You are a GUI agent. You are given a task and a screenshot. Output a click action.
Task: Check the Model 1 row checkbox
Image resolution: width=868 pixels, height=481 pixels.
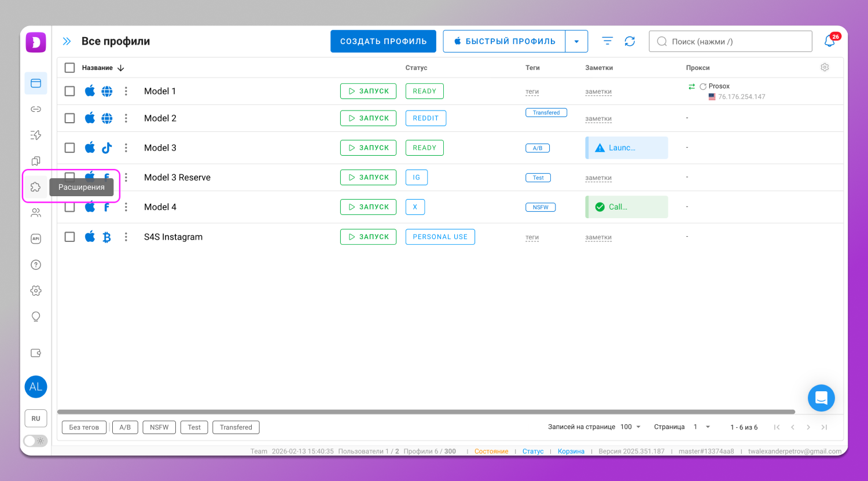pyautogui.click(x=70, y=91)
